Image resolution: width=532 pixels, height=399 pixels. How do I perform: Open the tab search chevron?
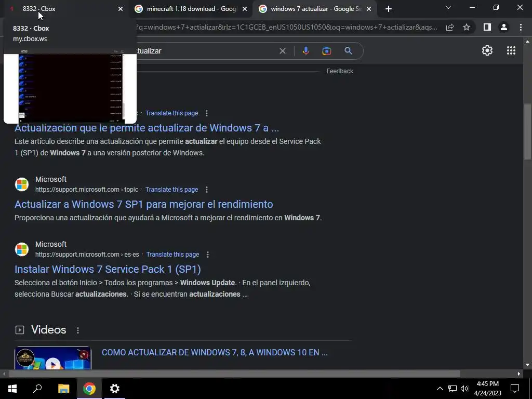coord(448,7)
